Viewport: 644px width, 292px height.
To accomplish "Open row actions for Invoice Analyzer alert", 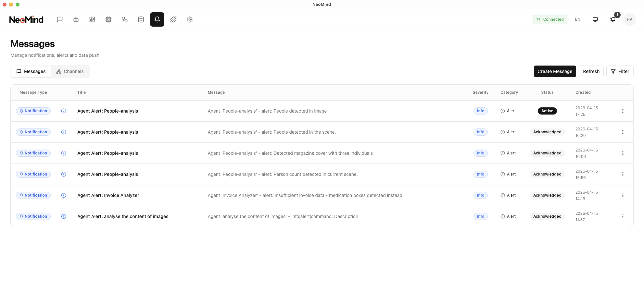I will click(x=623, y=195).
